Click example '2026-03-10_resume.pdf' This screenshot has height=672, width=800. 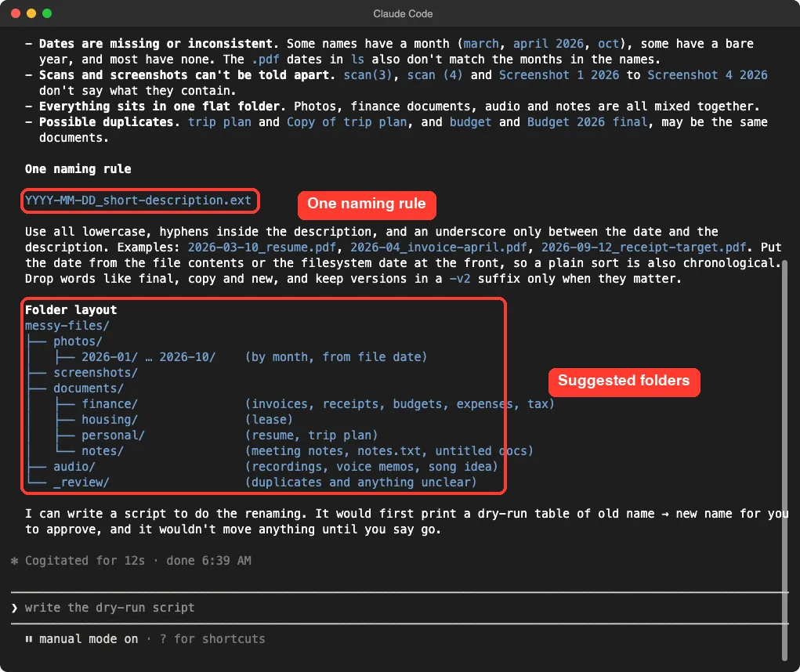point(262,247)
